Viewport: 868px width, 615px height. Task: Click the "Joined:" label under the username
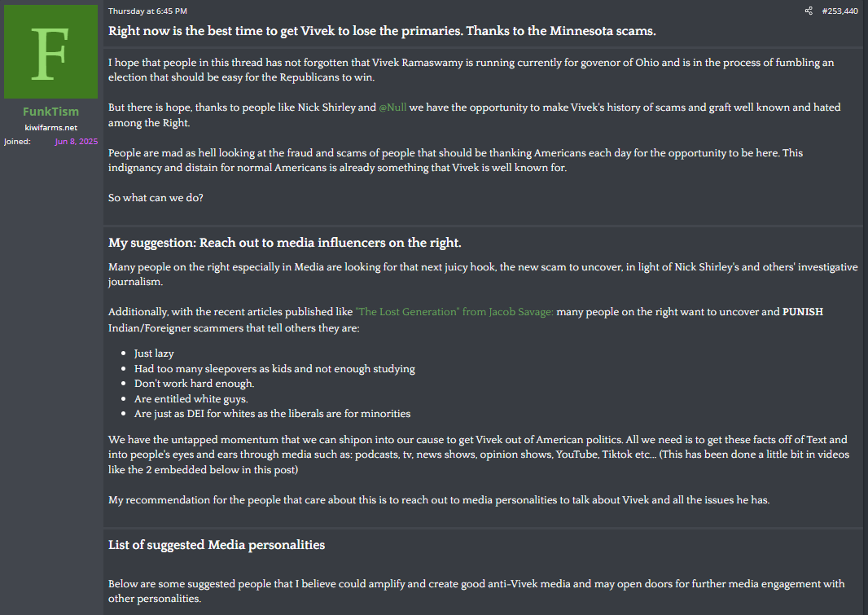coord(17,141)
